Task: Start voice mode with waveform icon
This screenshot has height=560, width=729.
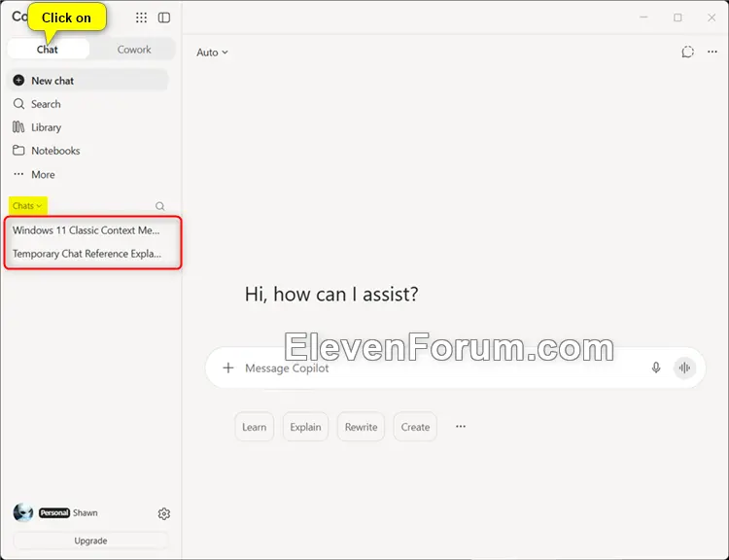Action: 684,367
